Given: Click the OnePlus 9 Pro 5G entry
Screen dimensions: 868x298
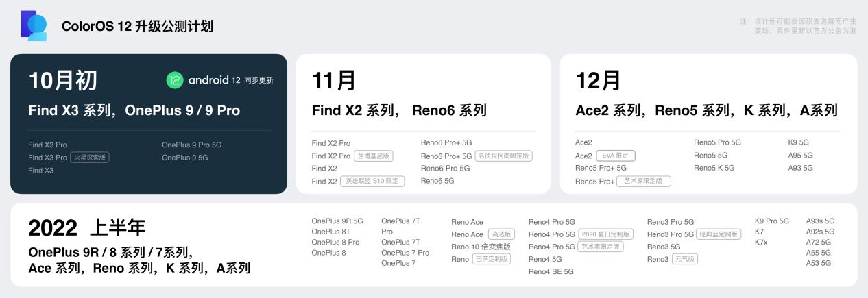Looking at the screenshot, I should coord(191,145).
